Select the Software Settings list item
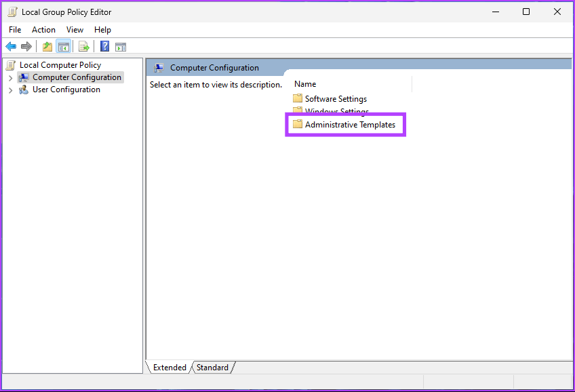The height and width of the screenshot is (392, 575). [x=336, y=98]
